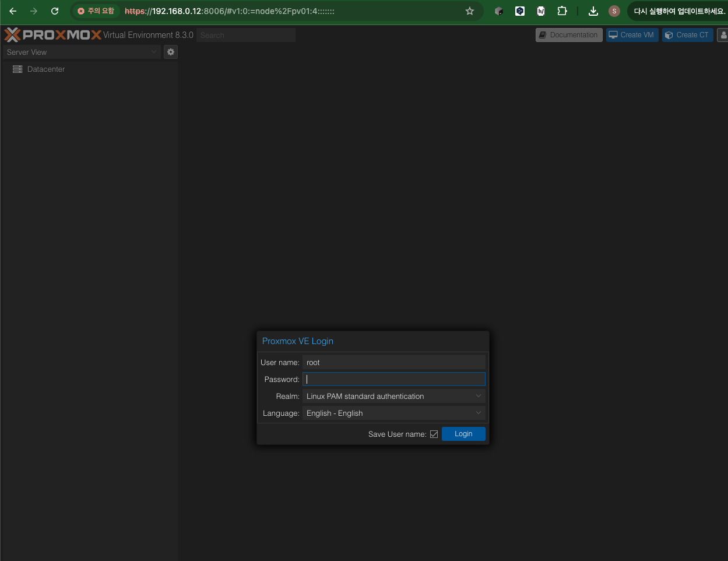The width and height of the screenshot is (728, 561).
Task: Open the Realm dropdown
Action: tap(394, 396)
